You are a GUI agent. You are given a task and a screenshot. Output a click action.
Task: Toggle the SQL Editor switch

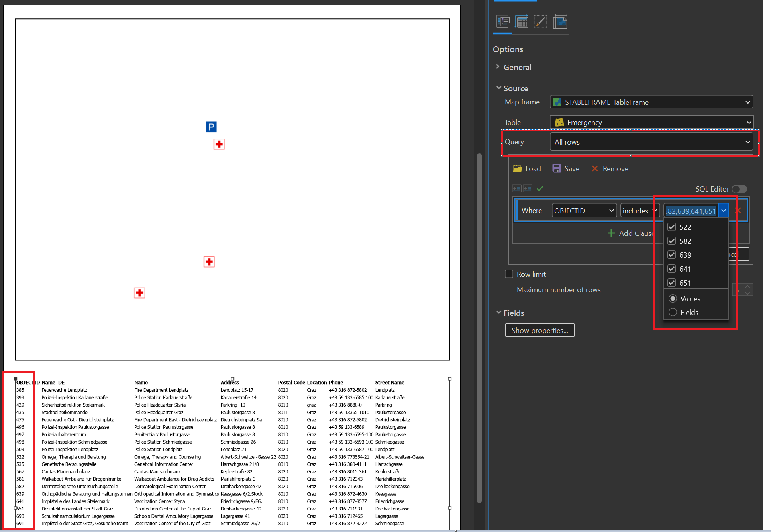pos(739,189)
